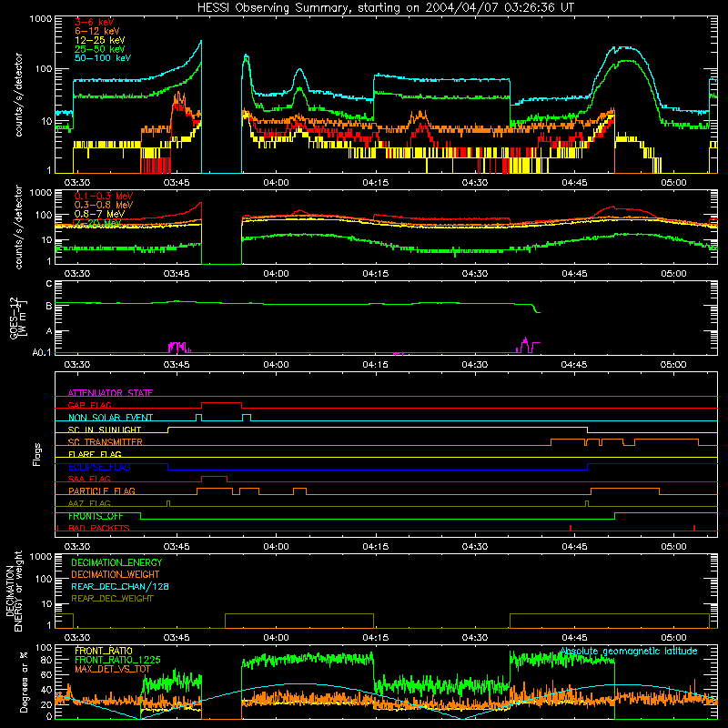The height and width of the screenshot is (728, 728).
Task: Select the SC_IN_SUNLIGHT flag label
Action: pyautogui.click(x=105, y=430)
